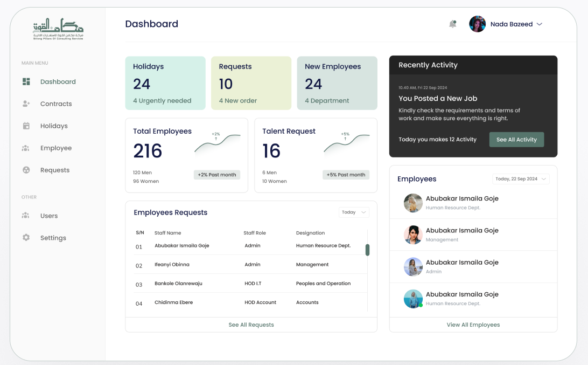Open the Today, 22 Sep 2024 date dropdown

520,179
